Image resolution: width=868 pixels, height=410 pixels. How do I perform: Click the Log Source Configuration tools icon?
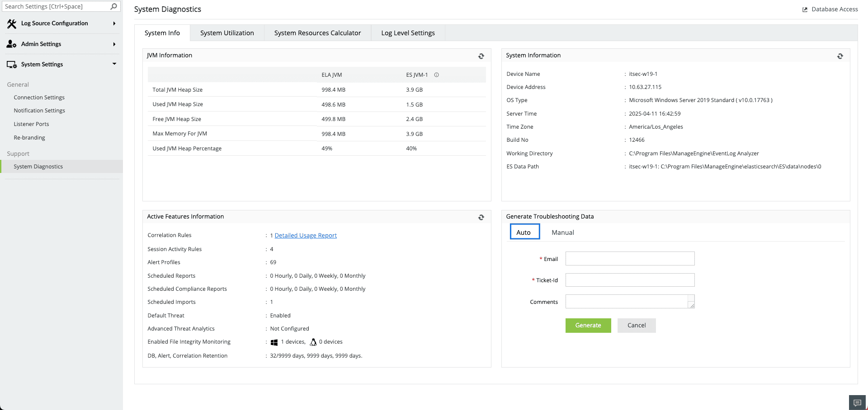point(11,23)
